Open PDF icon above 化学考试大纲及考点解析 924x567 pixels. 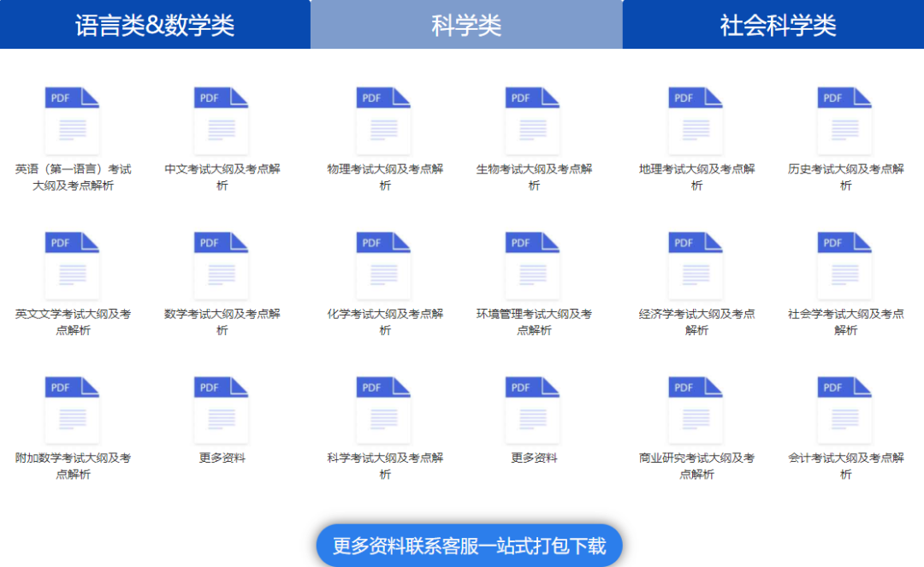coord(383,266)
